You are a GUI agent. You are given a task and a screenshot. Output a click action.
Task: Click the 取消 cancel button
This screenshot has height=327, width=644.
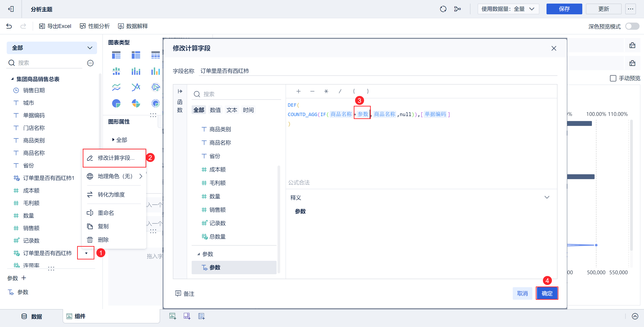pos(522,293)
